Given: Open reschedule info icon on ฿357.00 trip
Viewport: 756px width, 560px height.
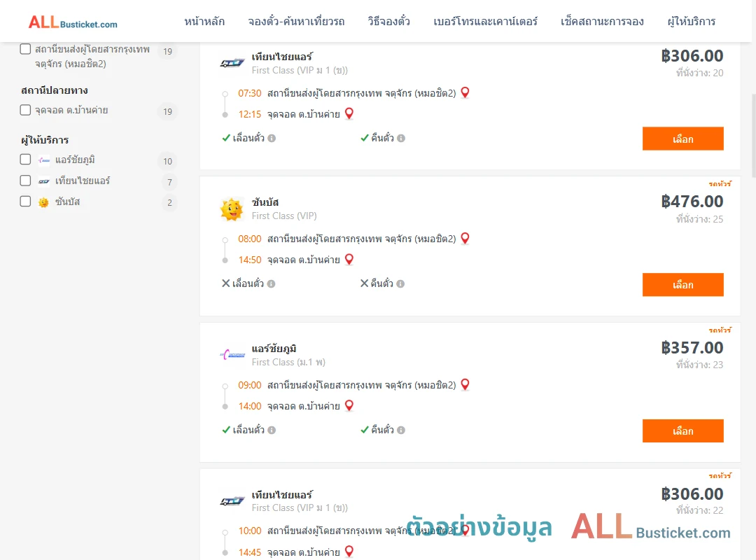Looking at the screenshot, I should (272, 430).
